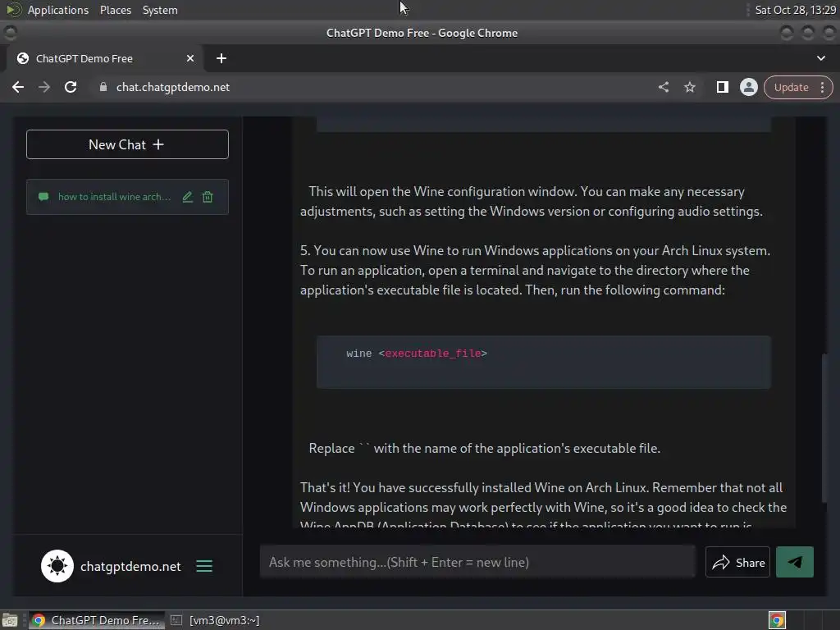Click the show desktop icon in taskbar
840x630 pixels.
tap(10, 620)
